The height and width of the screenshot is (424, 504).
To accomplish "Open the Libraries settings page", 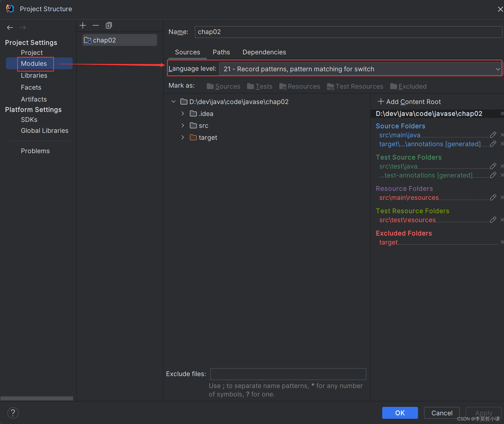I will 34,75.
